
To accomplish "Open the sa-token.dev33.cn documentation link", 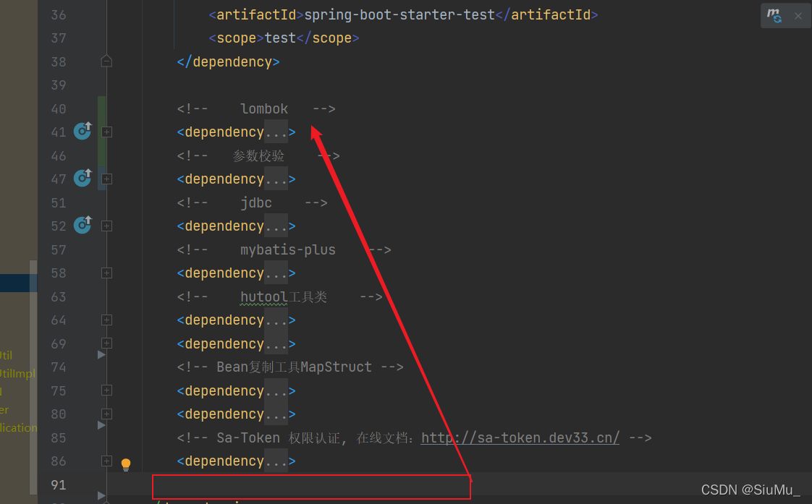I will (x=520, y=437).
